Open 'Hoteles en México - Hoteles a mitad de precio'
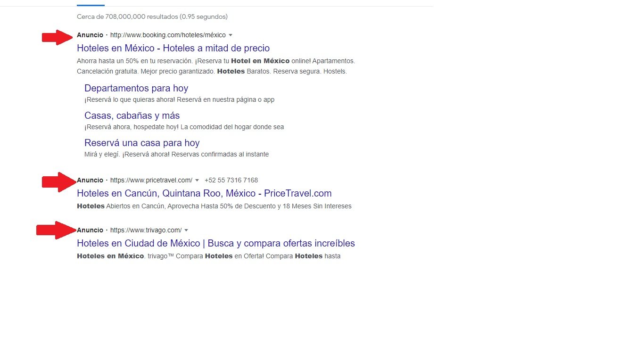The height and width of the screenshot is (362, 644). pyautogui.click(x=173, y=48)
